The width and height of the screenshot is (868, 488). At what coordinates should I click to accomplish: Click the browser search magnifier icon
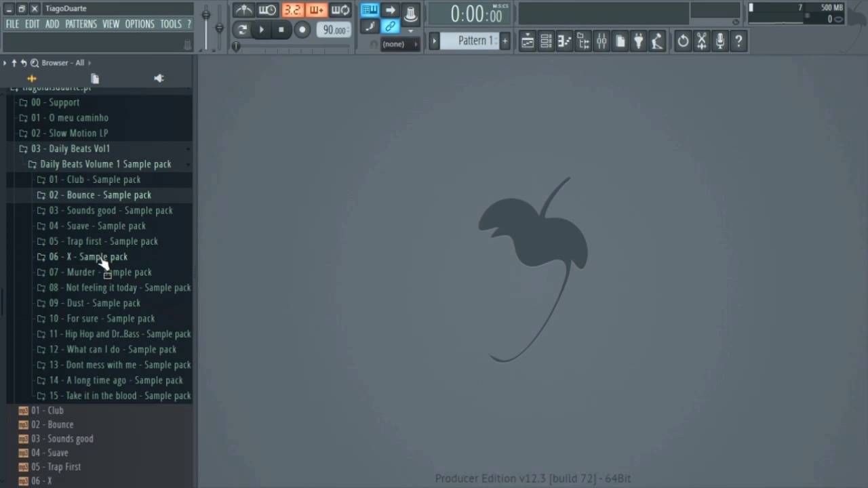click(34, 63)
